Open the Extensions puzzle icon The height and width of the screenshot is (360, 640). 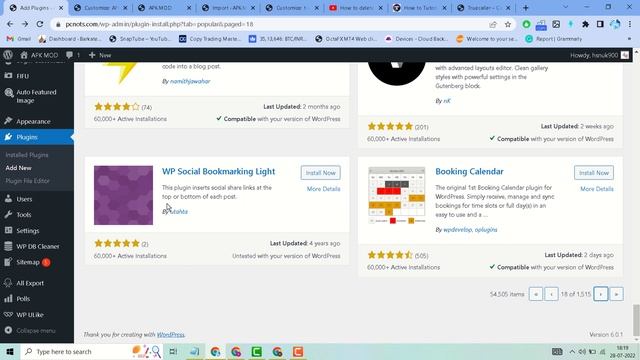[x=585, y=24]
